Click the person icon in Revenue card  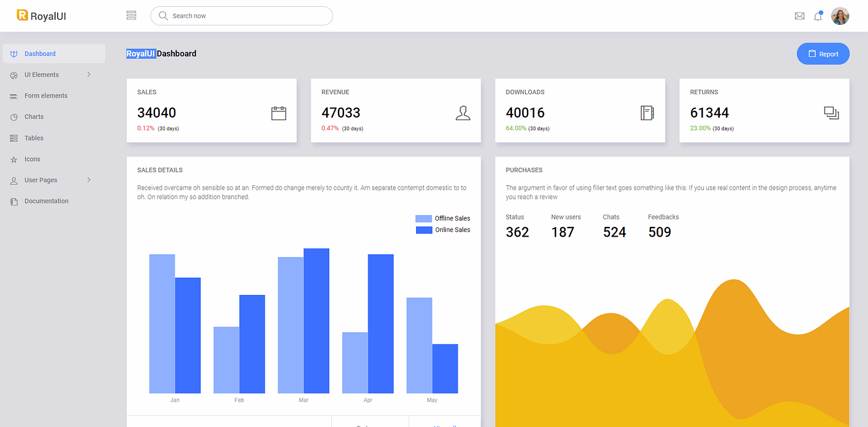tap(463, 113)
